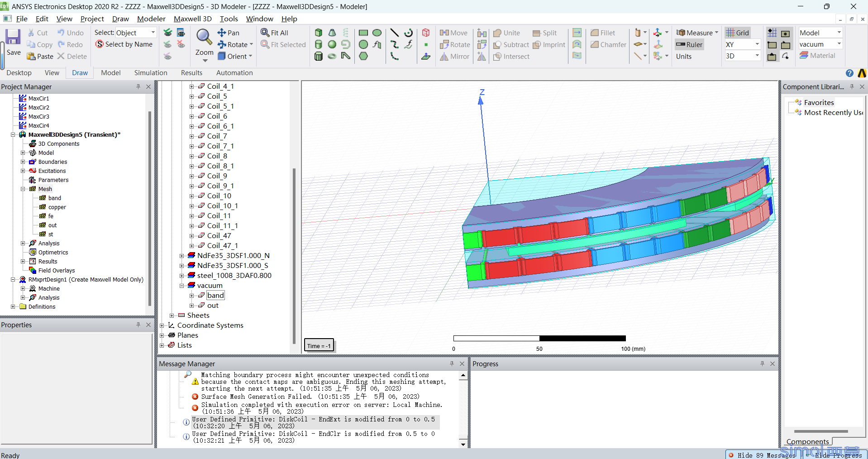The height and width of the screenshot is (459, 868).
Task: Open the vacuum material dropdown
Action: pos(839,44)
